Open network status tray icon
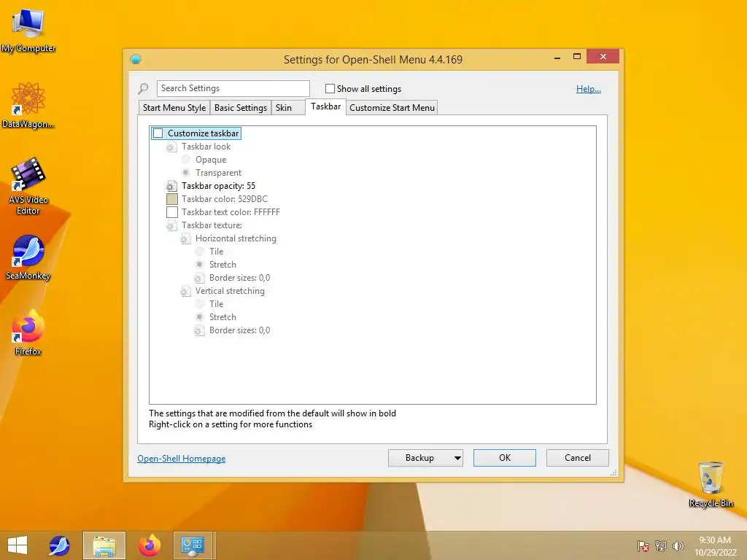 tap(661, 545)
